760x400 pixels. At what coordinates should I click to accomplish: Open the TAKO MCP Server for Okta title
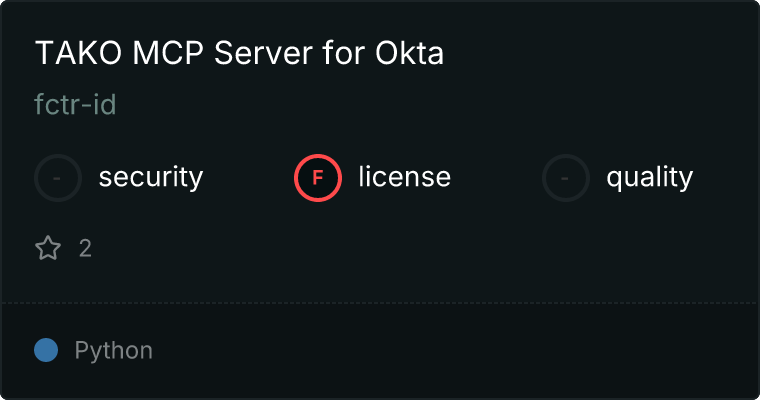(239, 54)
